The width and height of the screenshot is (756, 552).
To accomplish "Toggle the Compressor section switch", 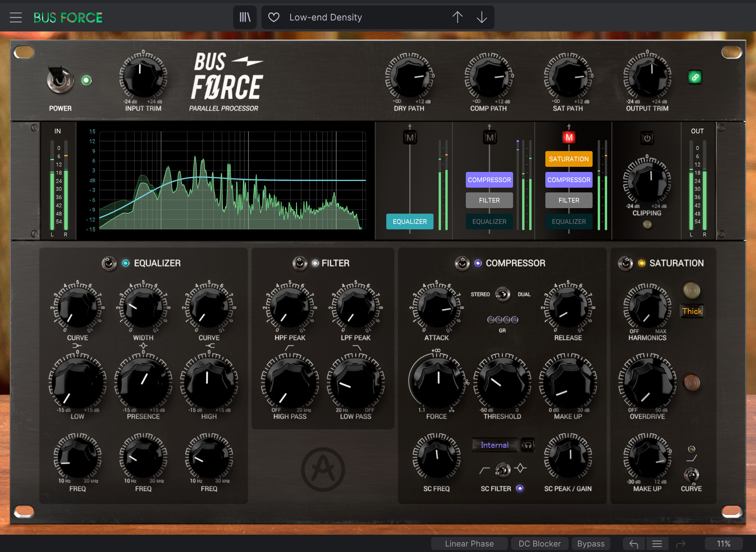I will click(x=462, y=263).
